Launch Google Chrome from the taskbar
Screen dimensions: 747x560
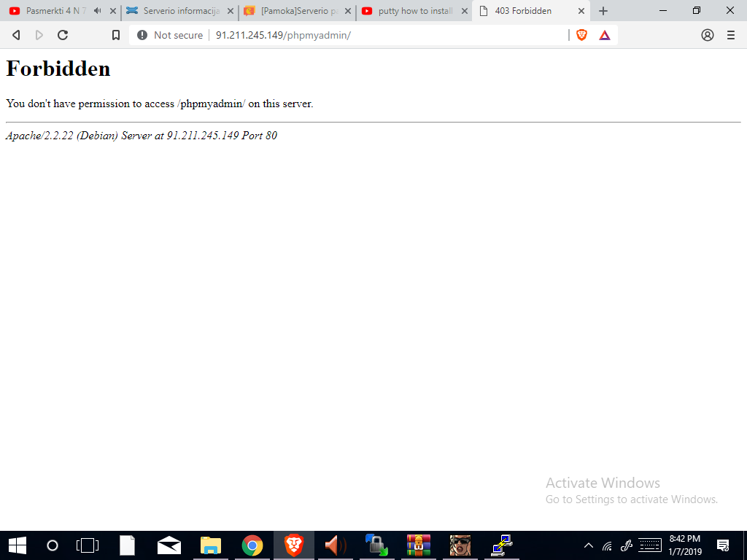tap(252, 545)
